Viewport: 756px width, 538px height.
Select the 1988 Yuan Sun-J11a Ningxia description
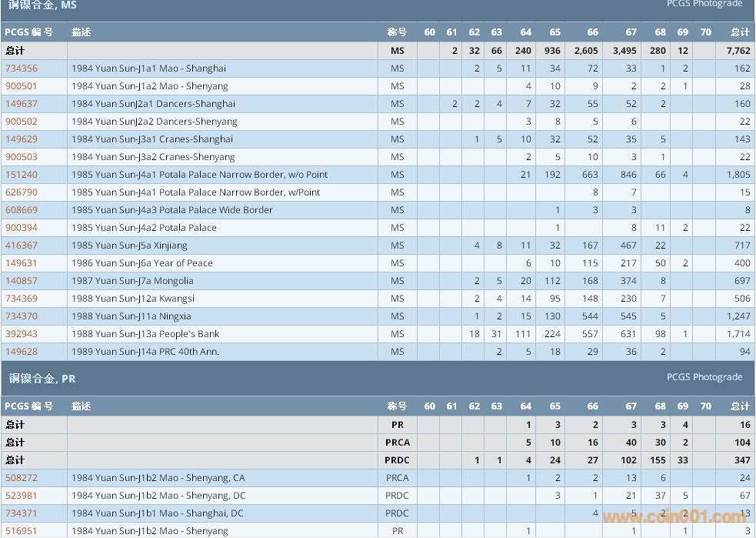(131, 316)
